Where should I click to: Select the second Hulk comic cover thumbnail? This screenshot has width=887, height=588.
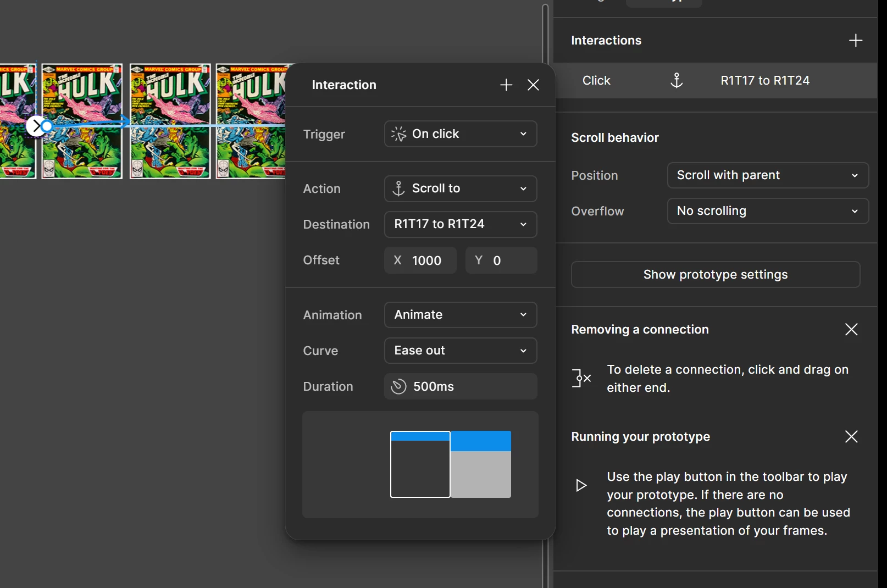[x=82, y=121]
